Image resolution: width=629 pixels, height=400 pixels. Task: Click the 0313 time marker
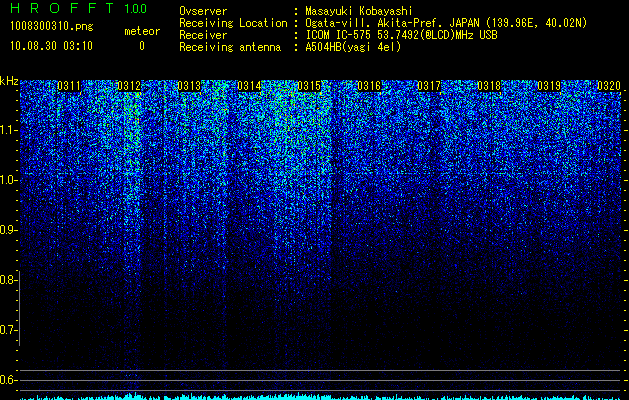tap(189, 86)
